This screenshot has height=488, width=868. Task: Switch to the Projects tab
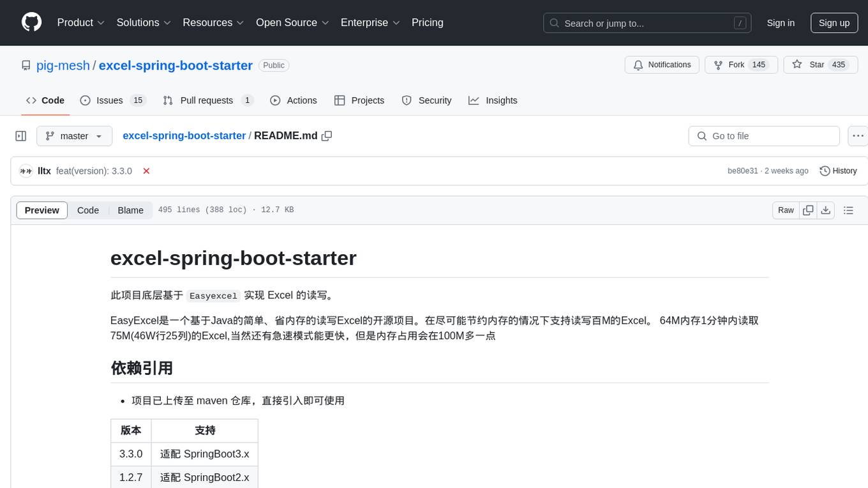pos(359,100)
